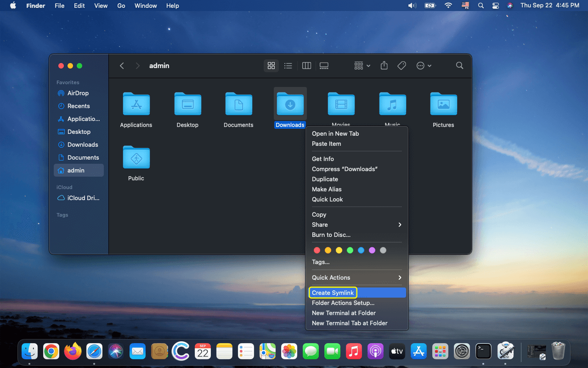Click Get Info in the context menu
Viewport: 588px width, 368px height.
point(323,159)
